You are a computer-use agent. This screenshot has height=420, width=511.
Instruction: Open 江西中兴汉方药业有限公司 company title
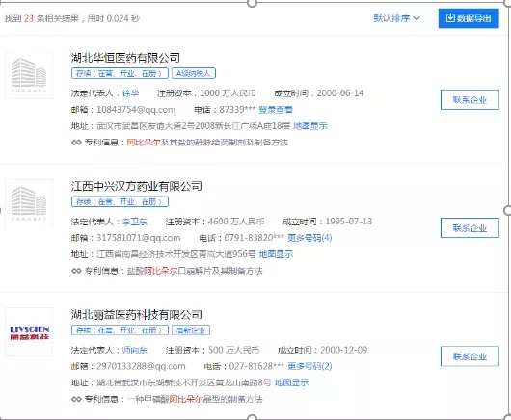(x=137, y=186)
